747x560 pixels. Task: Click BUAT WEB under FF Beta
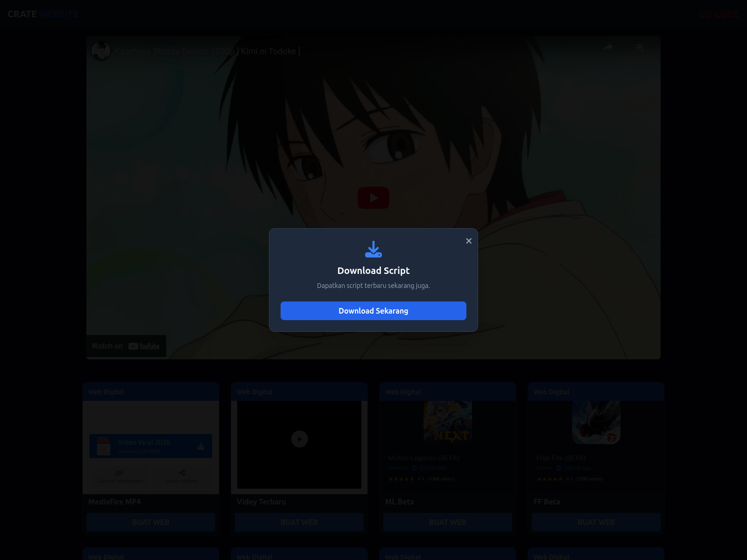(x=596, y=522)
